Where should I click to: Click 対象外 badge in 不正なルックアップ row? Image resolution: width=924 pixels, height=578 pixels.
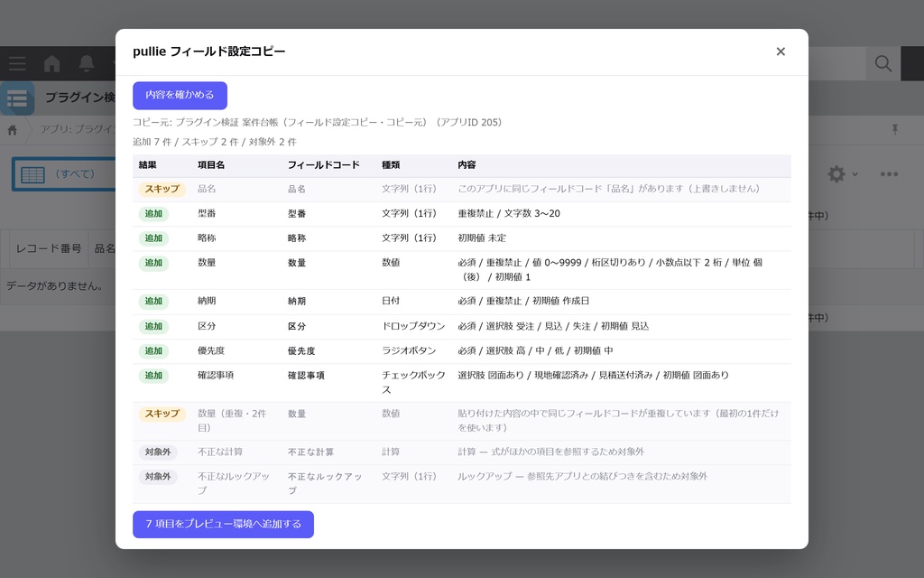pos(158,477)
